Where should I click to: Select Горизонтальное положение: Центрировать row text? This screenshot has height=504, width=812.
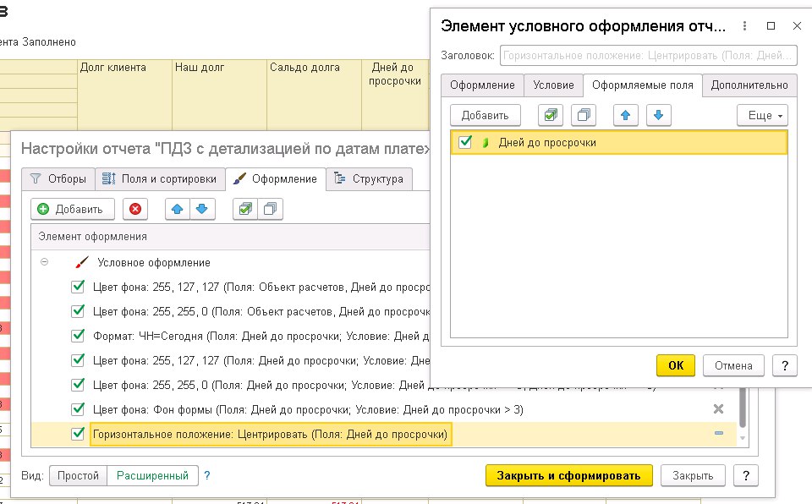(x=271, y=434)
